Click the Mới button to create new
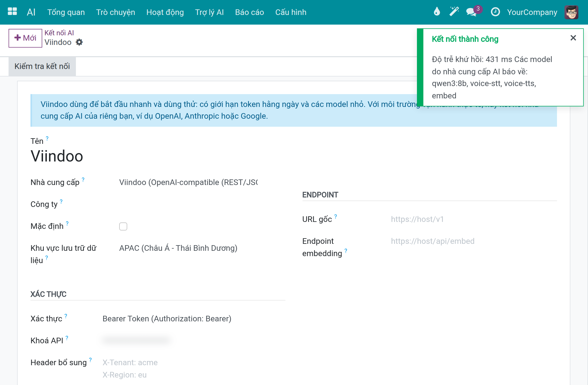588x385 pixels. pos(25,38)
